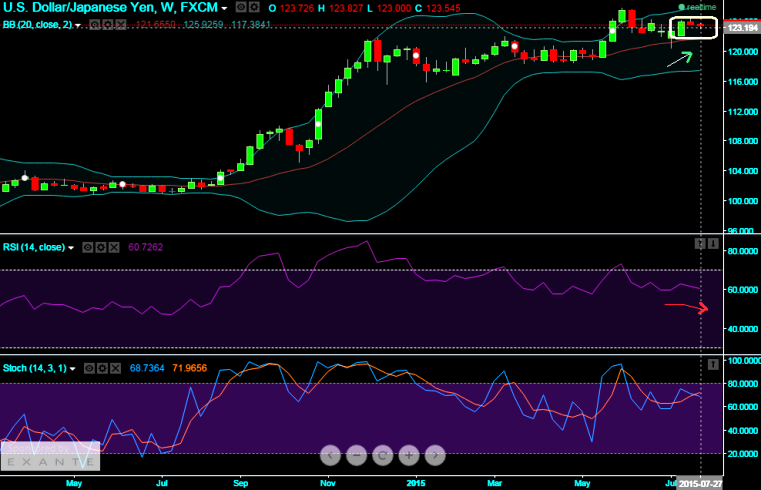This screenshot has height=490, width=761.
Task: Open Stoch indicator settings gear
Action: click(x=102, y=369)
